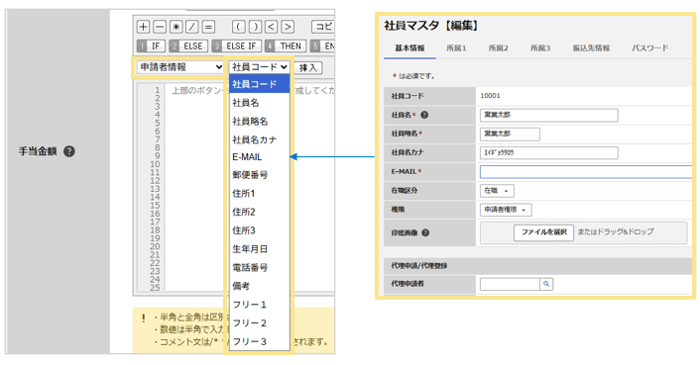Click the 10001 社員コード value
This screenshot has height=365, width=700.
490,95
